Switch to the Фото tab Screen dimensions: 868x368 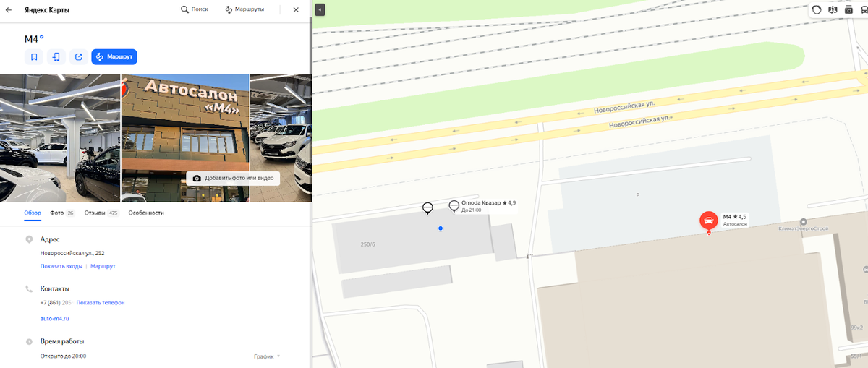click(62, 213)
